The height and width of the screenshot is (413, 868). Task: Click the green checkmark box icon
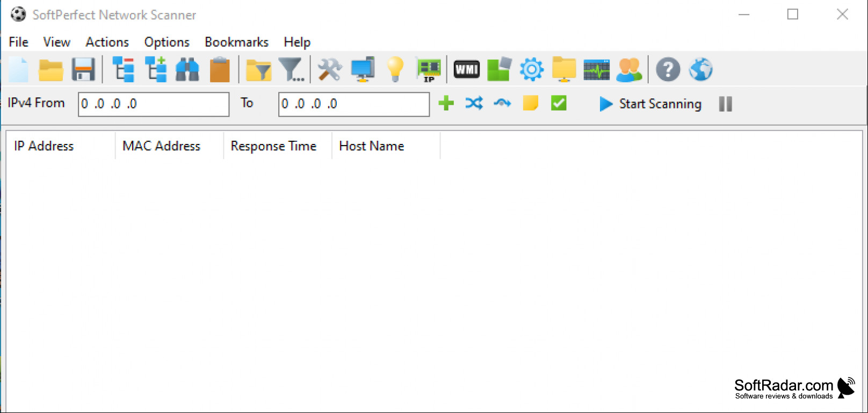559,103
